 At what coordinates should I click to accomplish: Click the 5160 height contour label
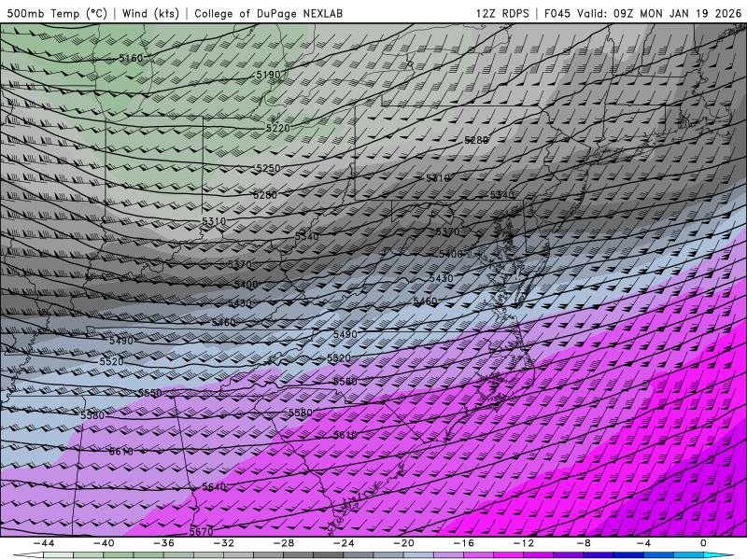[131, 58]
